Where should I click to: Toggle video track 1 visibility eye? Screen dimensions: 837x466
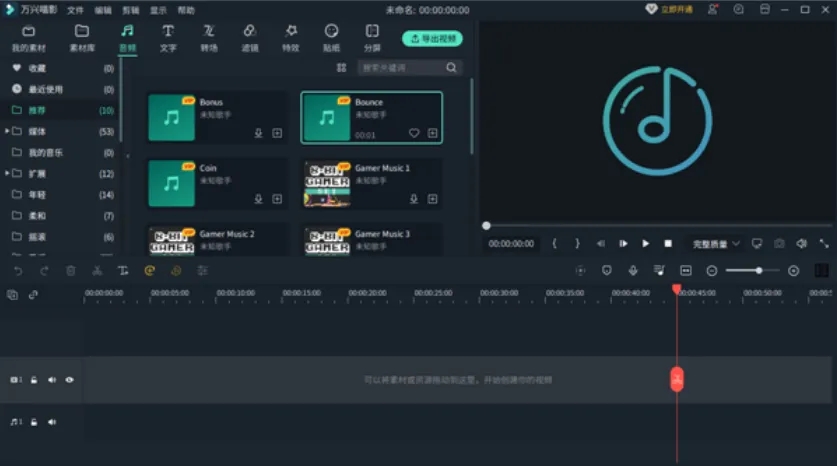point(69,380)
